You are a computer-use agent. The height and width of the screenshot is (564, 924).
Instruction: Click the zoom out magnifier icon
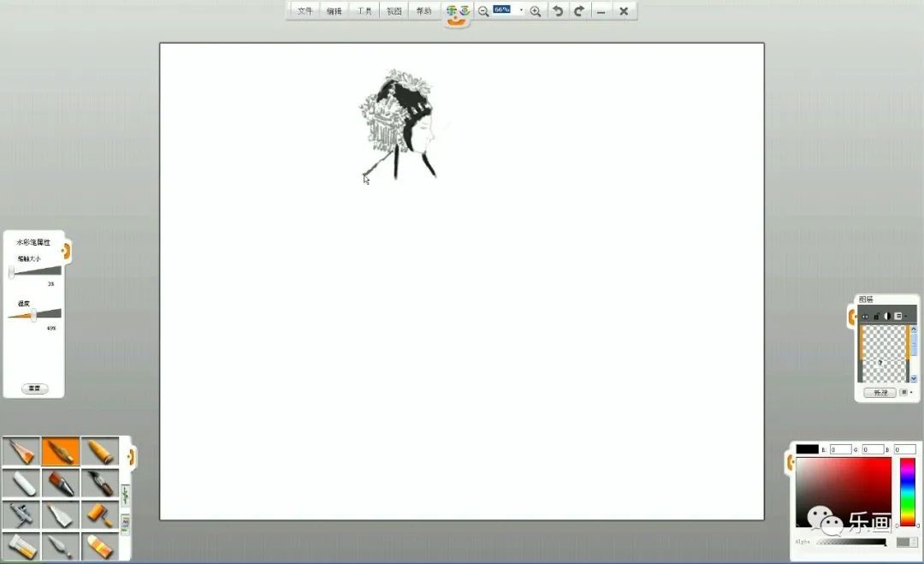(483, 11)
